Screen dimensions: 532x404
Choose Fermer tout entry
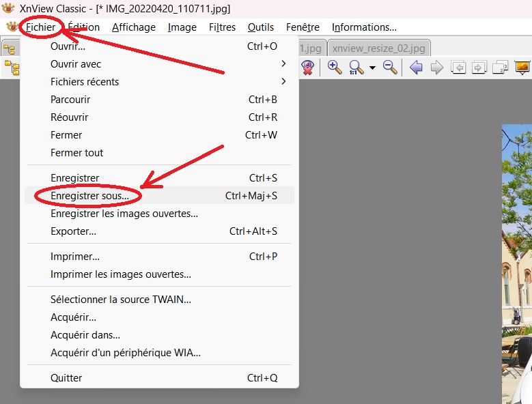pyautogui.click(x=160, y=152)
